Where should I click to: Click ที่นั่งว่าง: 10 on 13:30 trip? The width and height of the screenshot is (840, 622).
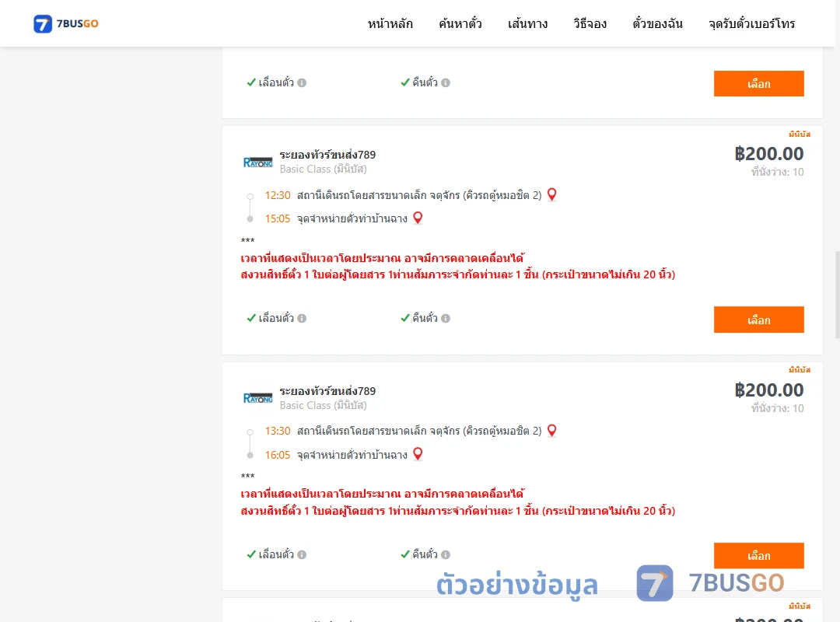point(777,408)
